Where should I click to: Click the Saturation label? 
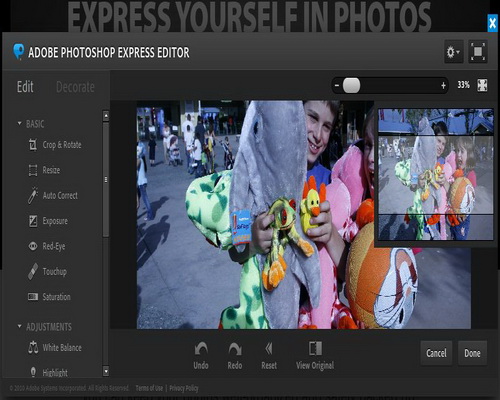point(56,297)
